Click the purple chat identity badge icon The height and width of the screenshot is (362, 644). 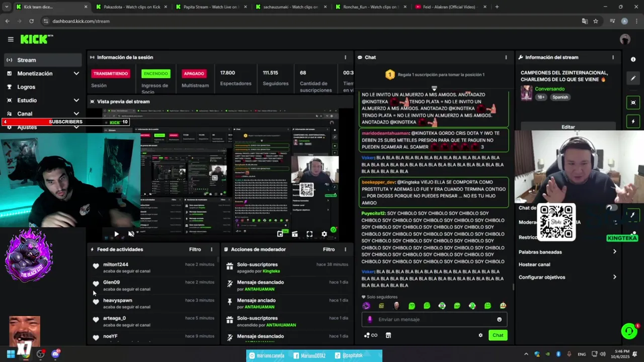tap(370, 319)
